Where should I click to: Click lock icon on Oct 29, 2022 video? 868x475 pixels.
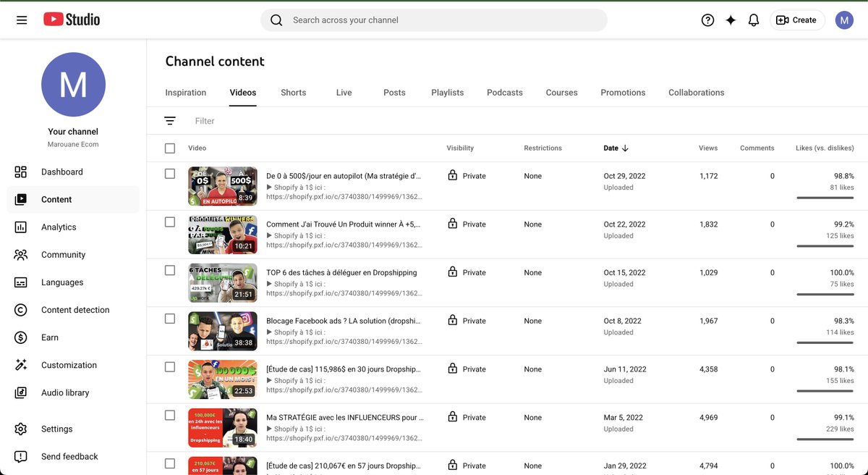pyautogui.click(x=453, y=175)
